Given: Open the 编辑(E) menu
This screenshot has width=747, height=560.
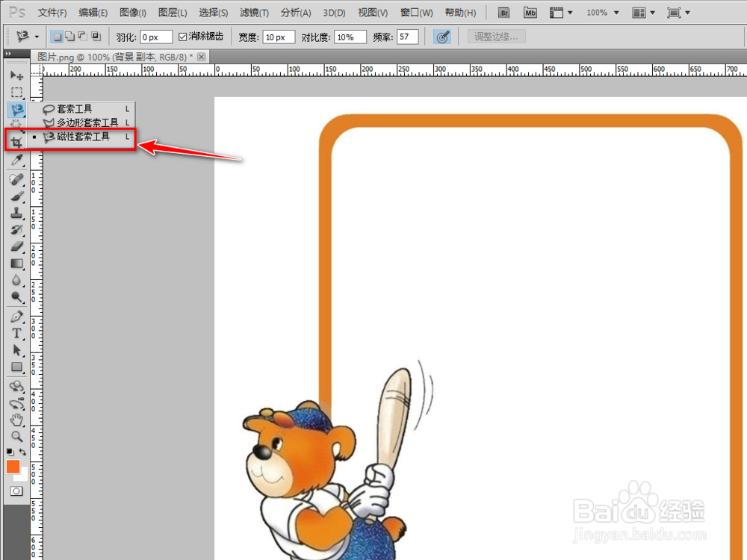Looking at the screenshot, I should (x=93, y=13).
